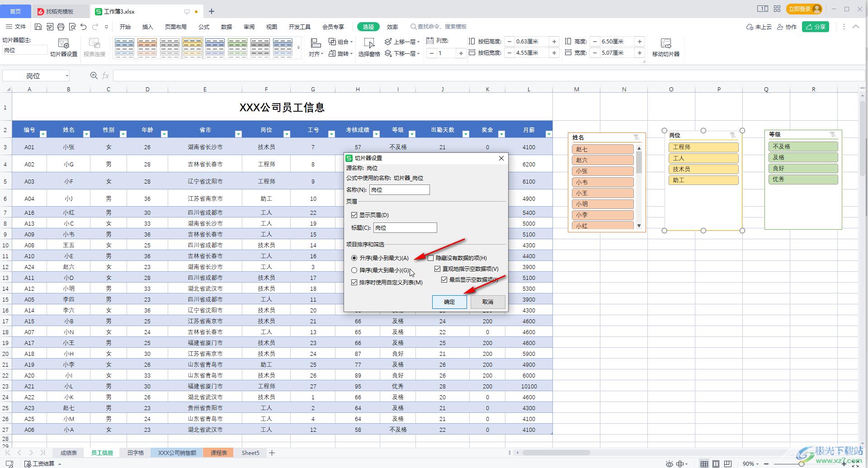The height and width of the screenshot is (468, 868).
Task: Toggle 最后显示空数据项 checkbox
Action: (444, 280)
